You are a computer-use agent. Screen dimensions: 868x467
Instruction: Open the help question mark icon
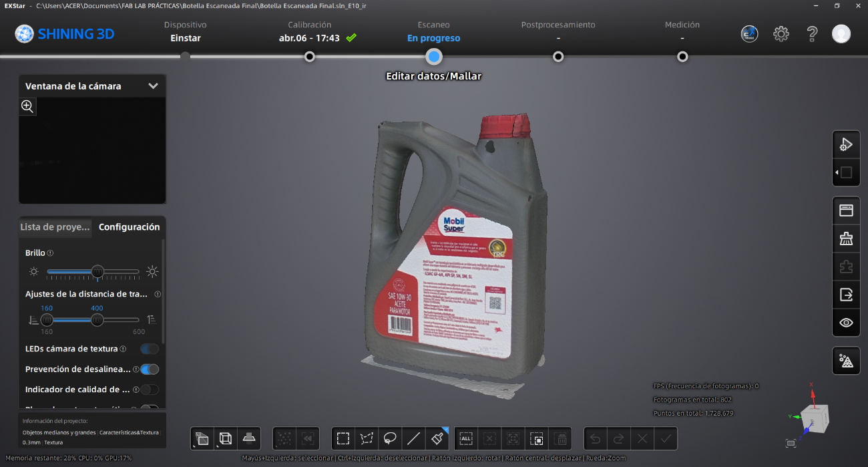[x=812, y=34]
